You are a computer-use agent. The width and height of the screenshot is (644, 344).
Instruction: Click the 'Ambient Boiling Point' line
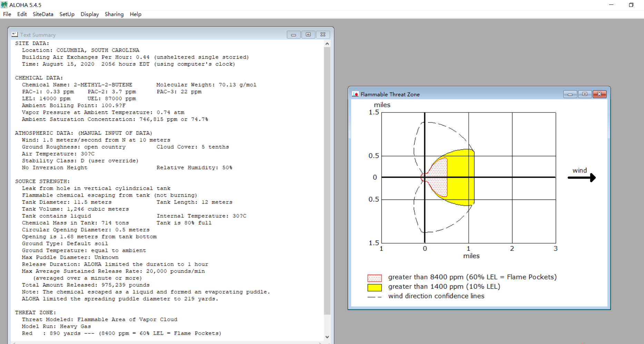[74, 106]
